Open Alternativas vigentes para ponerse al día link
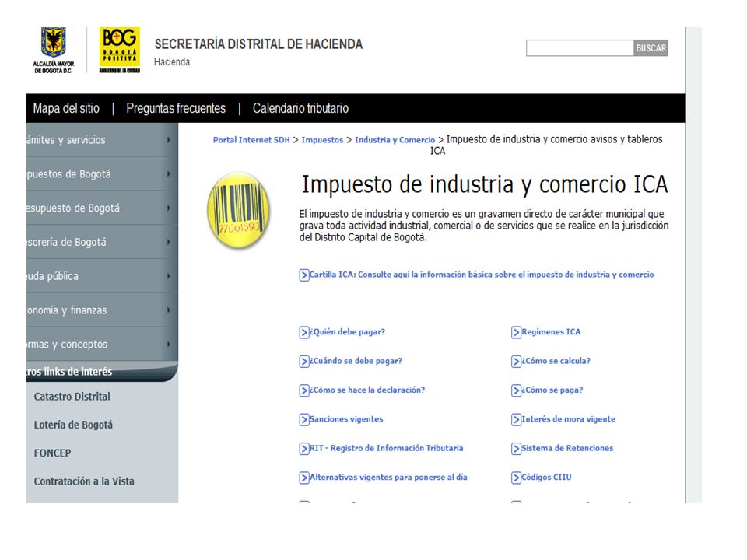Image resolution: width=747 pixels, height=560 pixels. pyautogui.click(x=388, y=477)
